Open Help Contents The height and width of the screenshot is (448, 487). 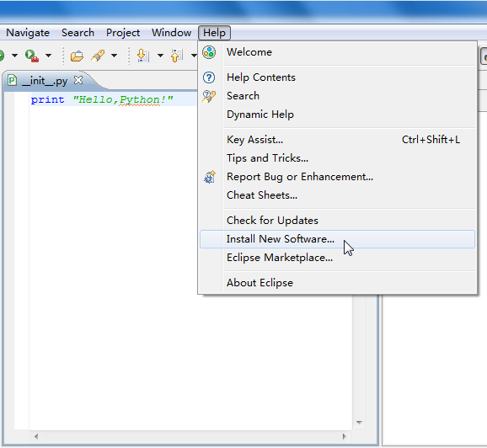pyautogui.click(x=338, y=77)
